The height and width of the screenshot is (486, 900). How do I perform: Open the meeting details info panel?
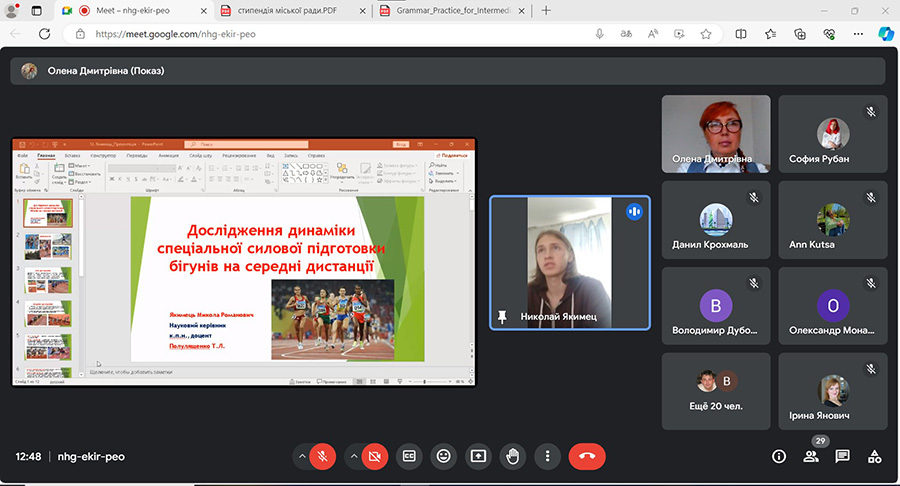[x=779, y=456]
